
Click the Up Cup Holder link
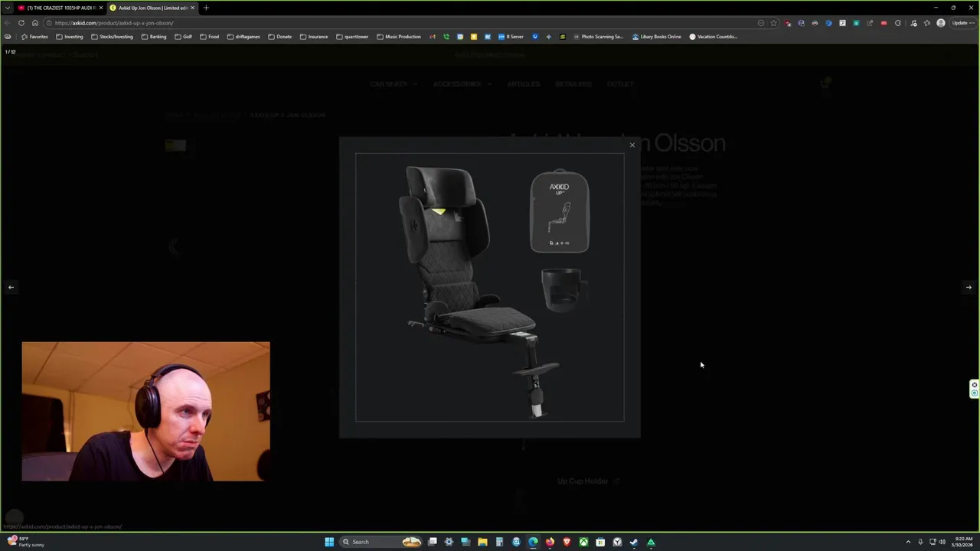click(x=588, y=481)
